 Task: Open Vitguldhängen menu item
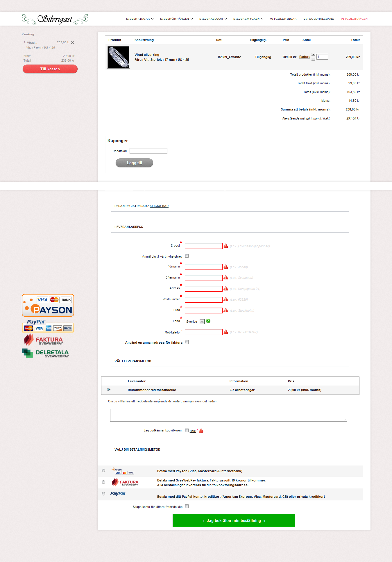pos(354,19)
